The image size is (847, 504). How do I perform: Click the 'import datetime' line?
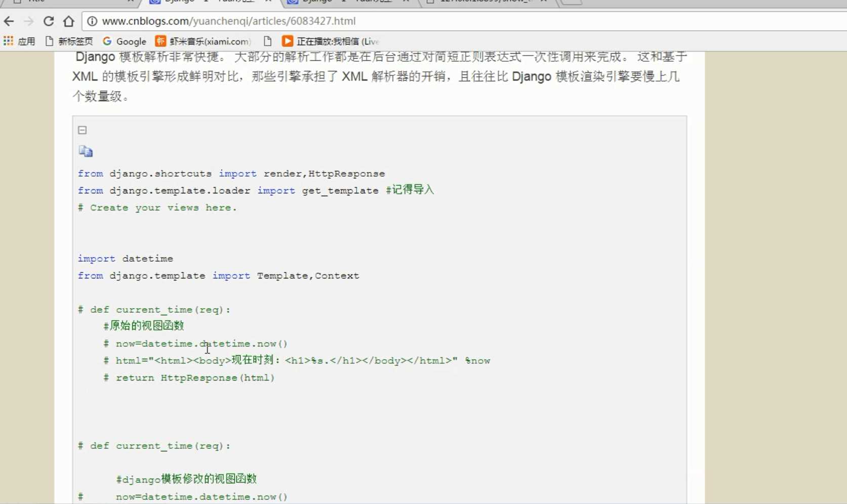(126, 259)
